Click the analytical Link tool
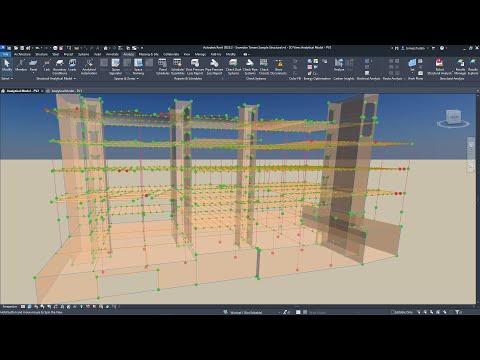This screenshot has height=360, width=480. tap(47, 65)
